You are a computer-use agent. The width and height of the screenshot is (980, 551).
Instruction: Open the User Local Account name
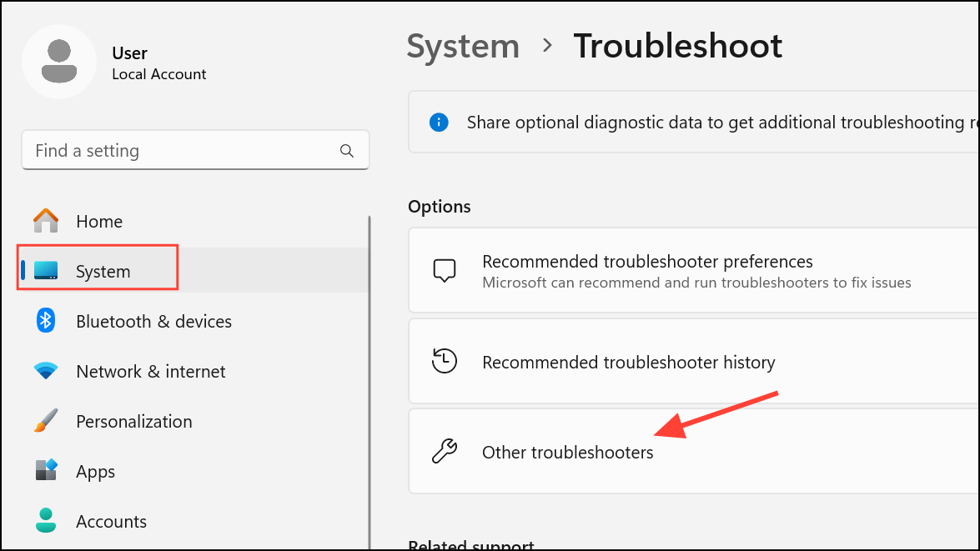tap(158, 63)
